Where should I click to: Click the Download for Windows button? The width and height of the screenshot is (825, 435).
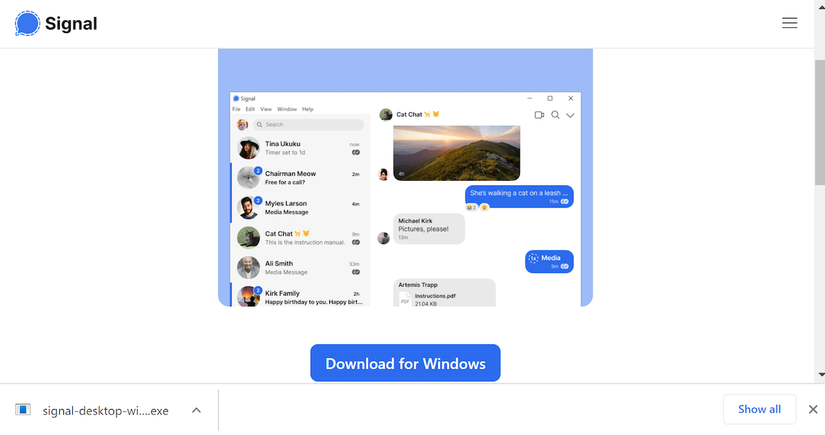point(405,363)
